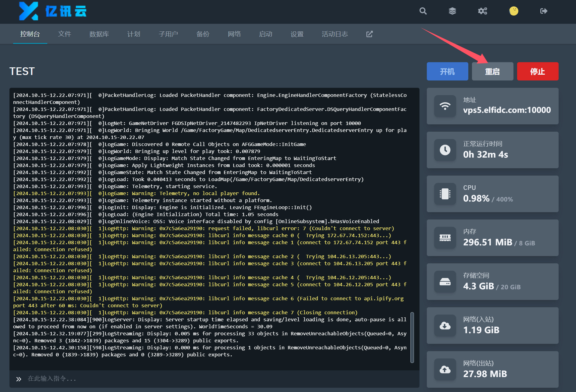Open the 子用户 tab
Image resolution: width=576 pixels, height=392 pixels.
(x=168, y=34)
